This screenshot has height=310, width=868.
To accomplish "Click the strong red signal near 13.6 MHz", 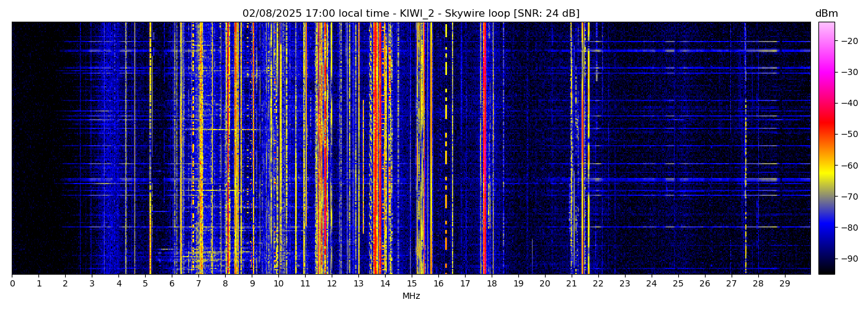I will pos(376,149).
